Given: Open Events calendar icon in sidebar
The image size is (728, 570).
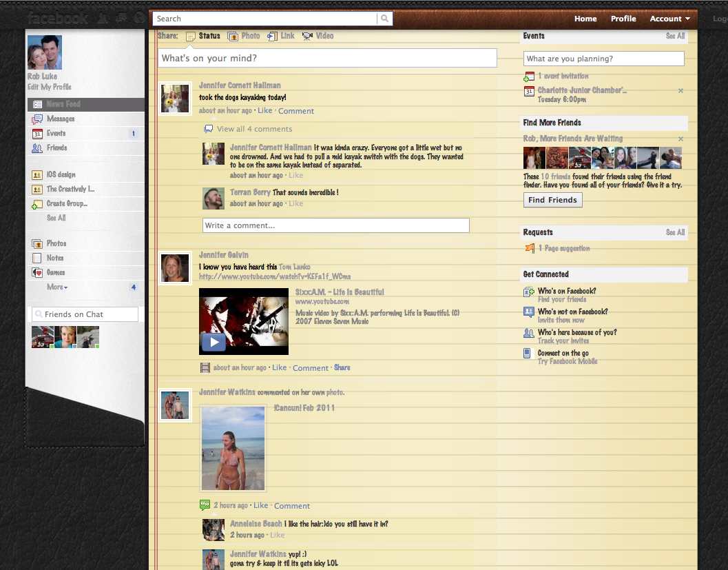Looking at the screenshot, I should coord(37,134).
